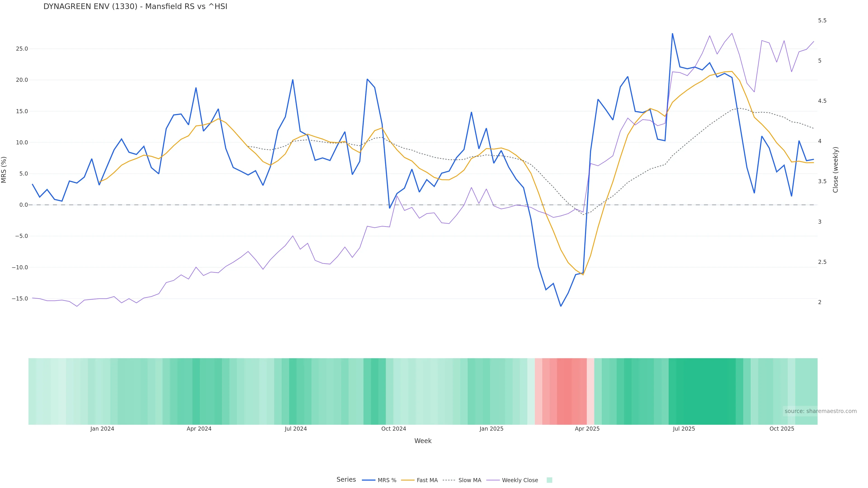Click the sharemaestro.com source label
868x488 pixels.
click(820, 411)
